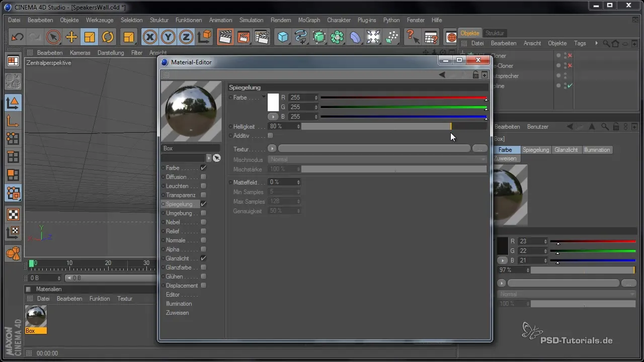This screenshot has width=644, height=362.
Task: Enable Transparenz channel checkbox
Action: click(203, 195)
